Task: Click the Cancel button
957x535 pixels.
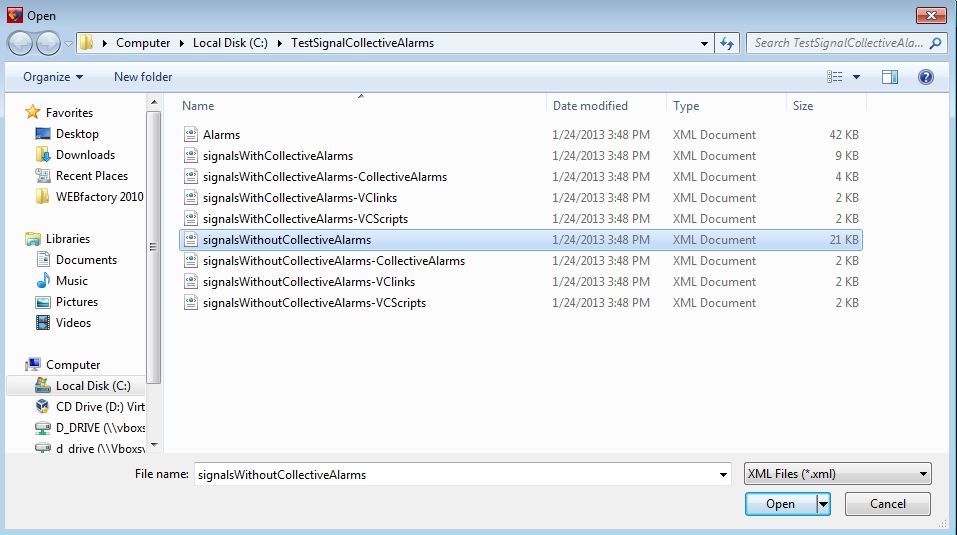Action: click(x=887, y=504)
